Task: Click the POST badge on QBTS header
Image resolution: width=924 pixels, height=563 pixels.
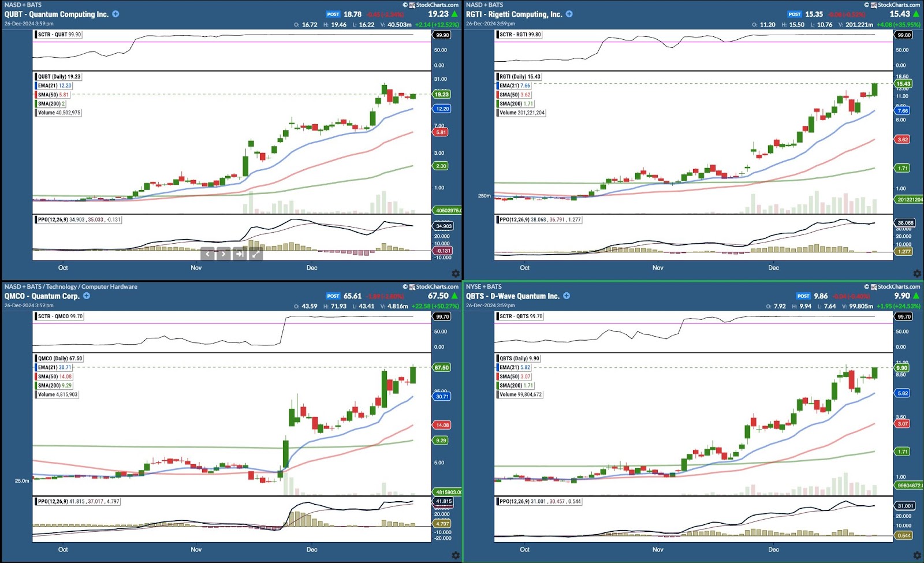Action: [x=803, y=296]
